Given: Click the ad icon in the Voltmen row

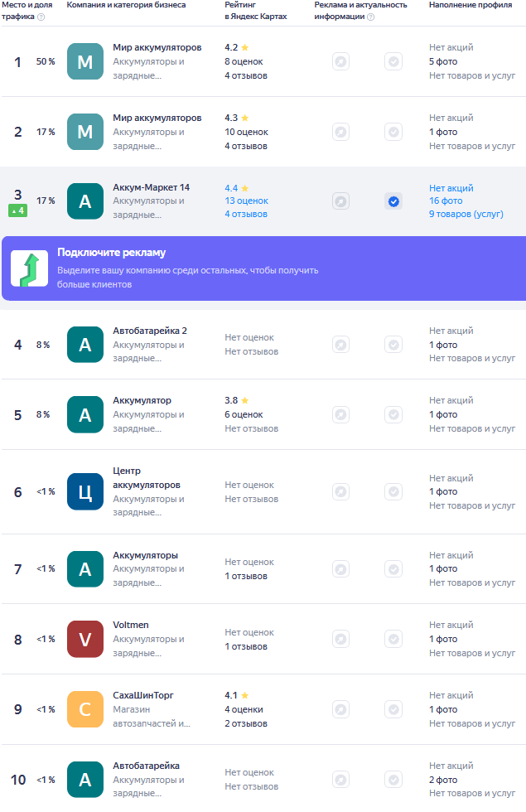Looking at the screenshot, I should tap(340, 639).
